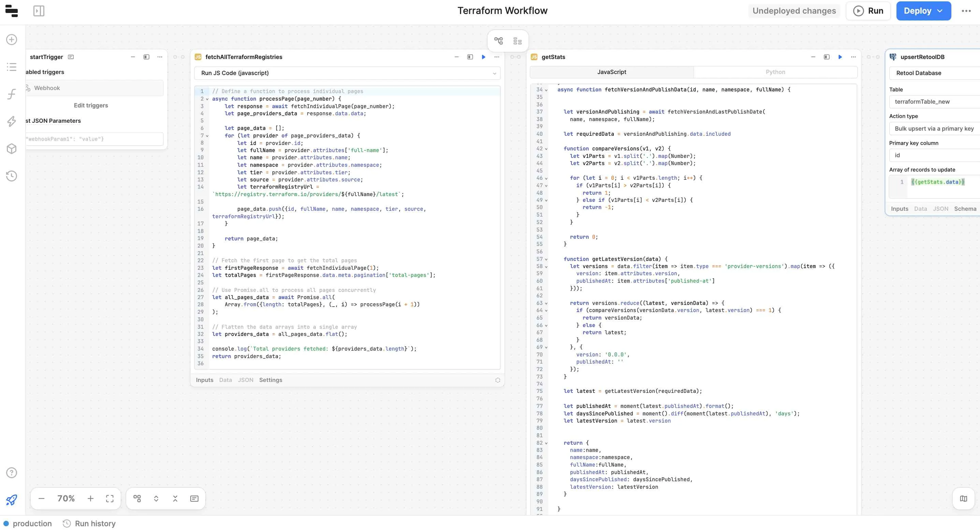Click the auto-arrange blocks icon
This screenshot has height=530, width=980.
coord(137,498)
